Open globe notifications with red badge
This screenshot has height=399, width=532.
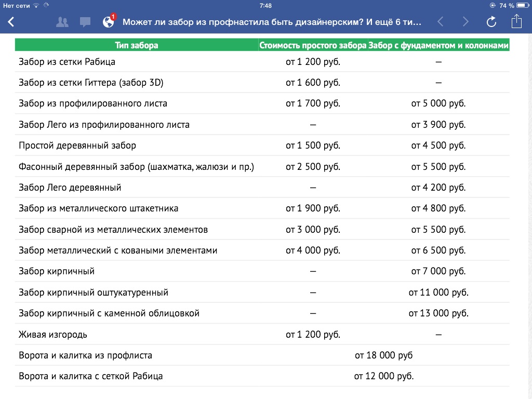(109, 21)
